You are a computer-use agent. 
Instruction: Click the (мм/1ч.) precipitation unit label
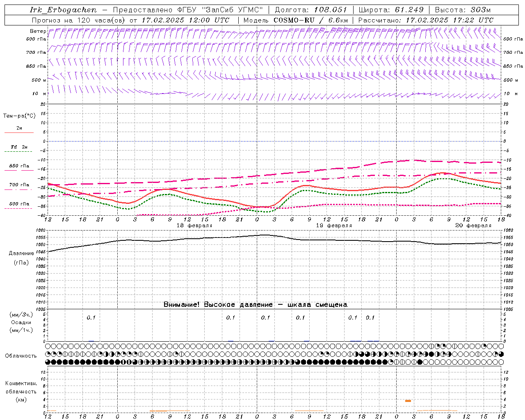[21, 330]
